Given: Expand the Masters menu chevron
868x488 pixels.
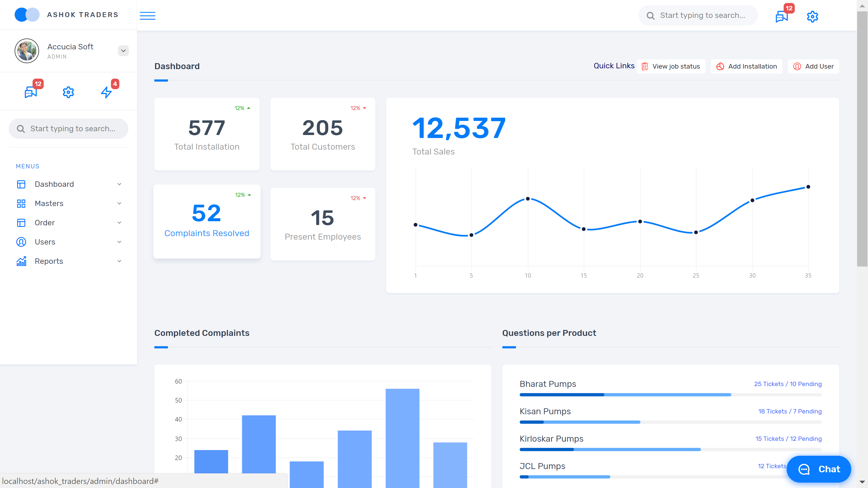Looking at the screenshot, I should pos(119,203).
